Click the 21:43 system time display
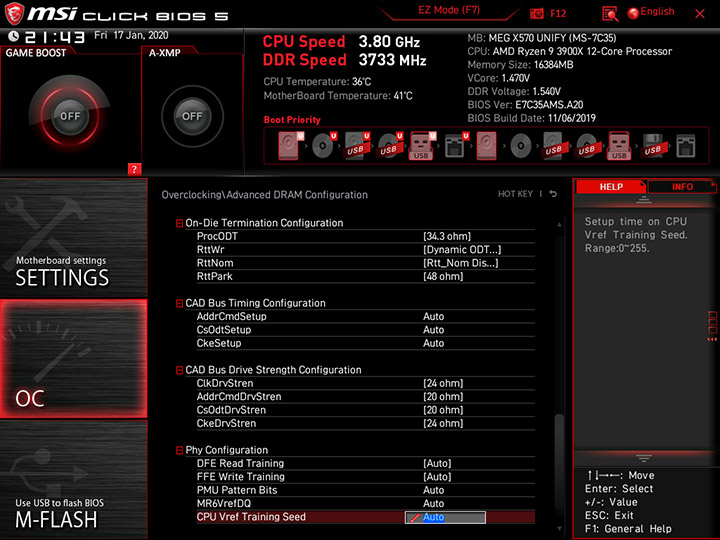The image size is (720, 540). coord(55,37)
